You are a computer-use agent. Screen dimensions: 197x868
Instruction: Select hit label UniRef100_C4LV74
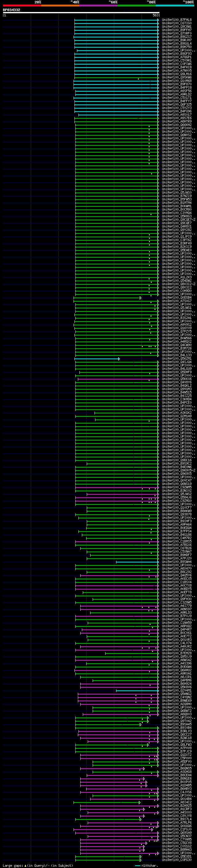tap(177, 643)
